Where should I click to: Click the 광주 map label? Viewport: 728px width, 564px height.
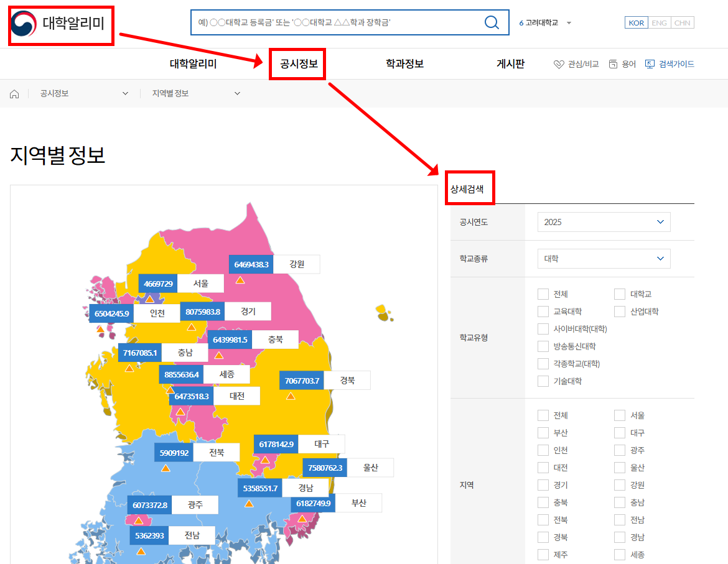[x=195, y=505]
